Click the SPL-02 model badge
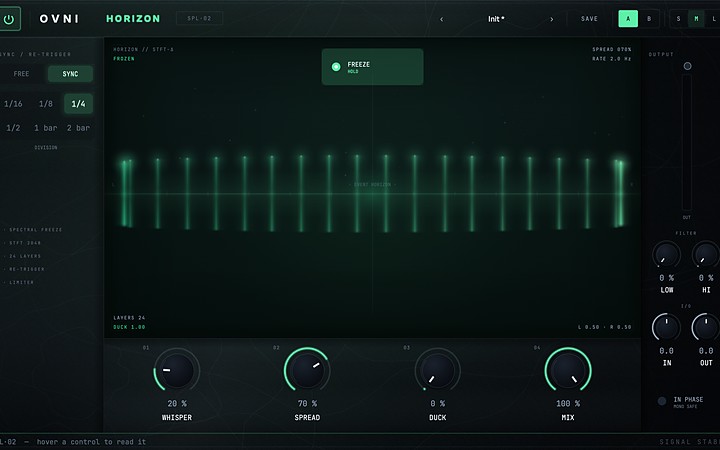Viewport: 720px width, 450px height. pyautogui.click(x=199, y=18)
